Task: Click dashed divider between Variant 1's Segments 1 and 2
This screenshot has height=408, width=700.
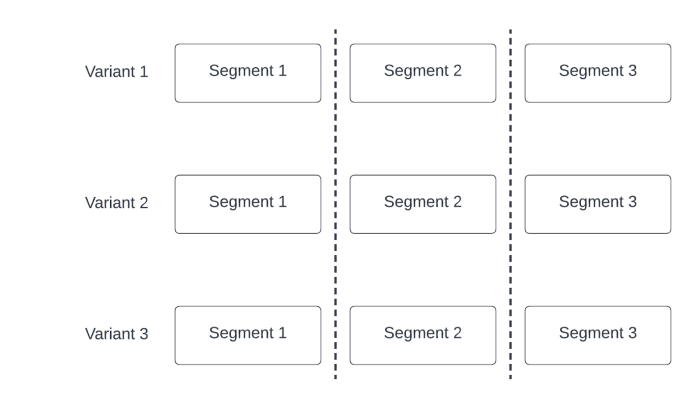Action: (335, 73)
